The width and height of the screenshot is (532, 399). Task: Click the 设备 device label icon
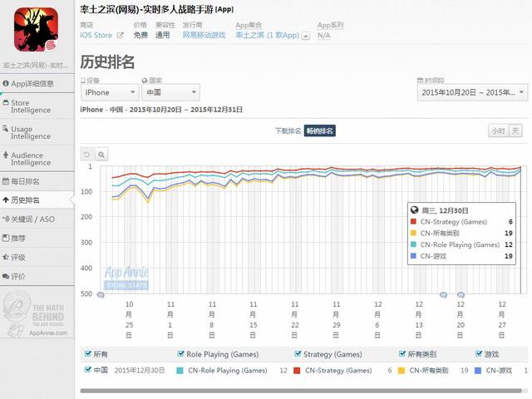[x=83, y=81]
